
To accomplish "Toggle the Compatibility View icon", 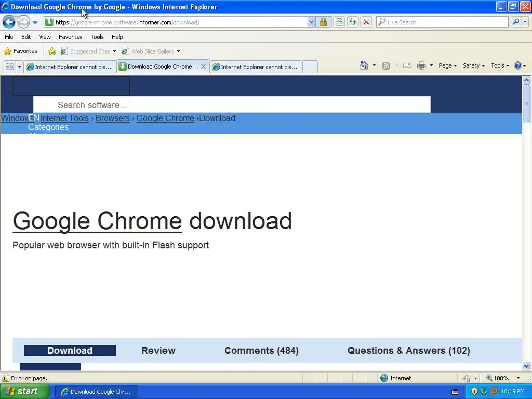I will point(339,22).
